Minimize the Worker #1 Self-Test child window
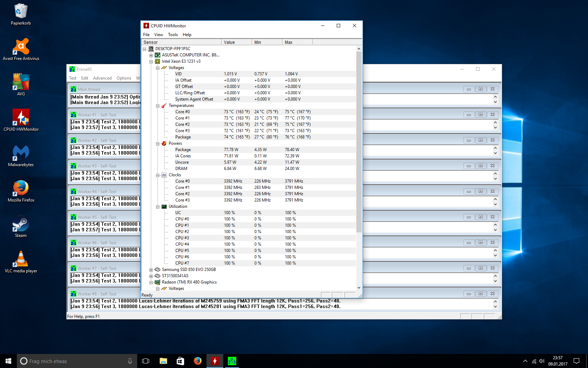The width and height of the screenshot is (588, 368). point(469,115)
